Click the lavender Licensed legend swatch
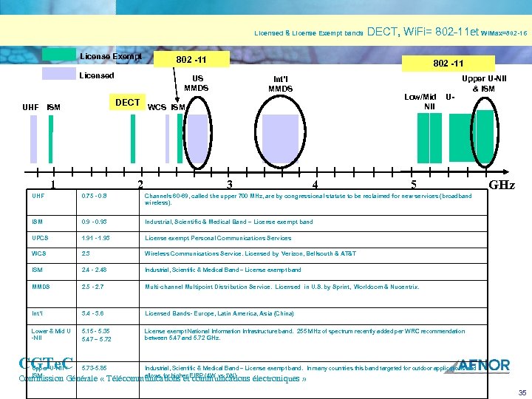Screen dimensions: 532x399 [x=59, y=74]
